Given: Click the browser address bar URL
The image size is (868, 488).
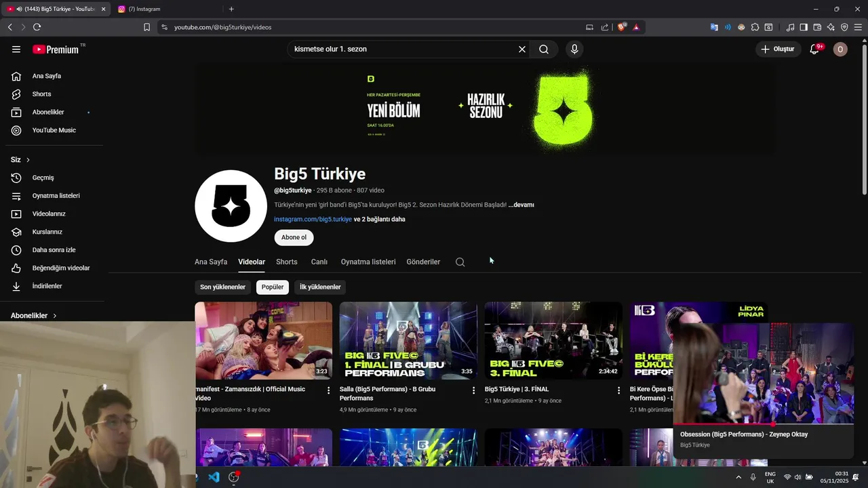Looking at the screenshot, I should 222,27.
